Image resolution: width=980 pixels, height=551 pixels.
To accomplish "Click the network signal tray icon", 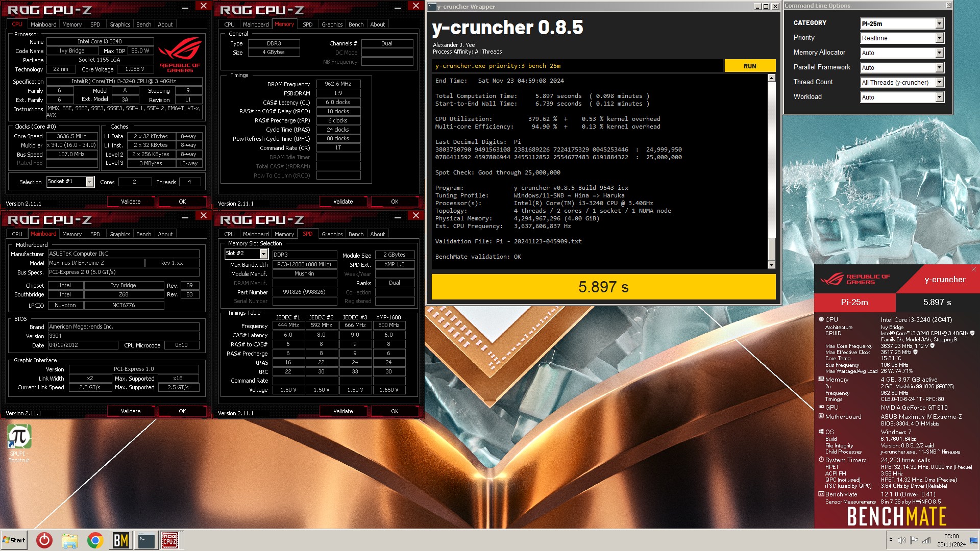I will pos(926,540).
